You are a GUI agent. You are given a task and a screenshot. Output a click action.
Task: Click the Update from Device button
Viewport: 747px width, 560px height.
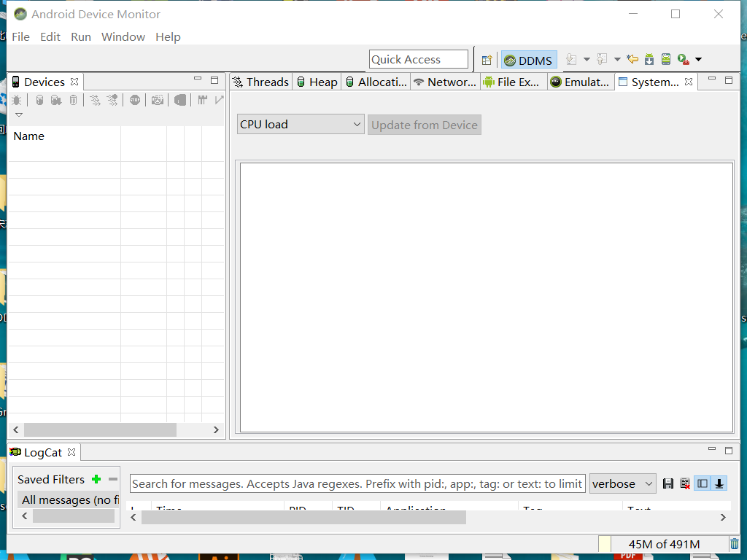point(425,125)
